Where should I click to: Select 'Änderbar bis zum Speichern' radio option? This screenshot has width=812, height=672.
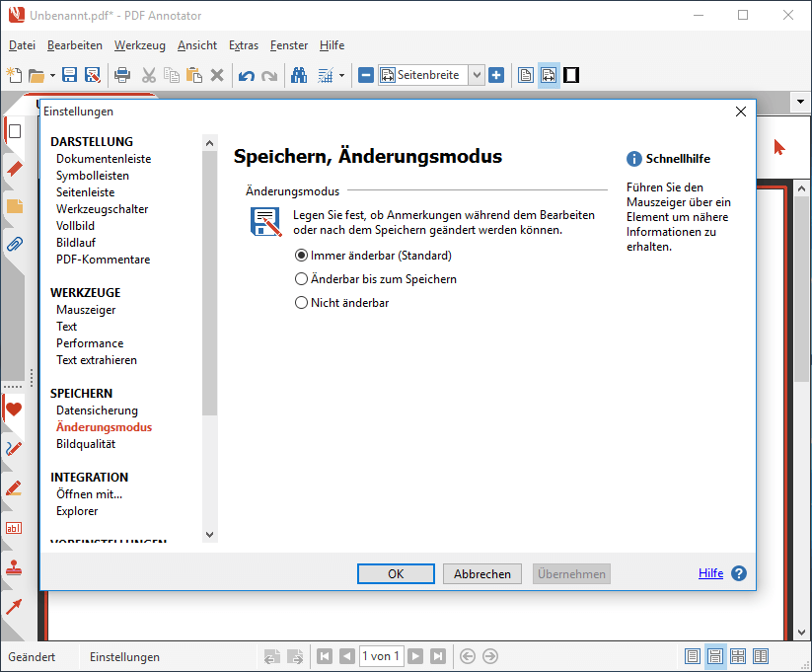302,279
